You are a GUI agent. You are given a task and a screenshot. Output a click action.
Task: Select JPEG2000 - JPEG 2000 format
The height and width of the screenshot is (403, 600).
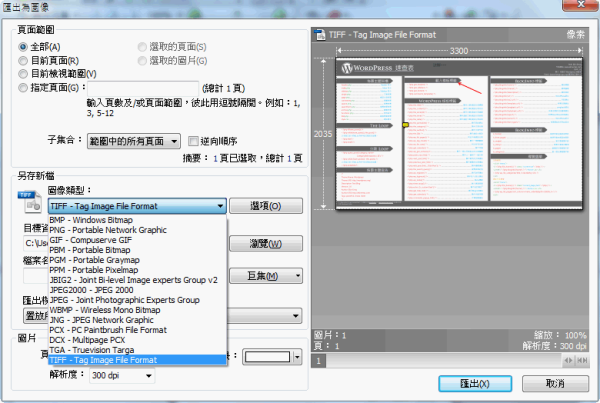pyautogui.click(x=137, y=290)
